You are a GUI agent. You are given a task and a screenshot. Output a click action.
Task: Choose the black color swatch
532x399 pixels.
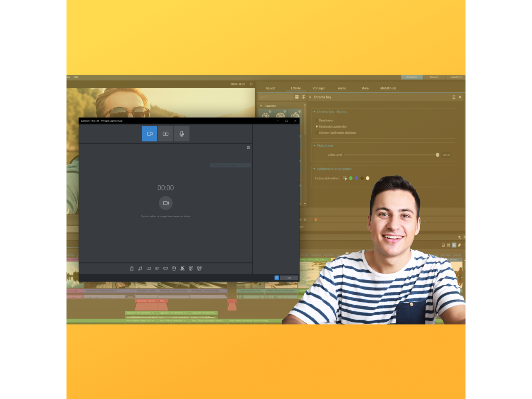tap(362, 178)
